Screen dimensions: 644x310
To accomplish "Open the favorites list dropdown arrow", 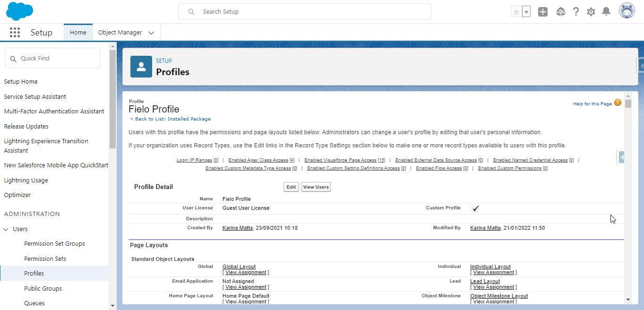I will click(x=526, y=12).
